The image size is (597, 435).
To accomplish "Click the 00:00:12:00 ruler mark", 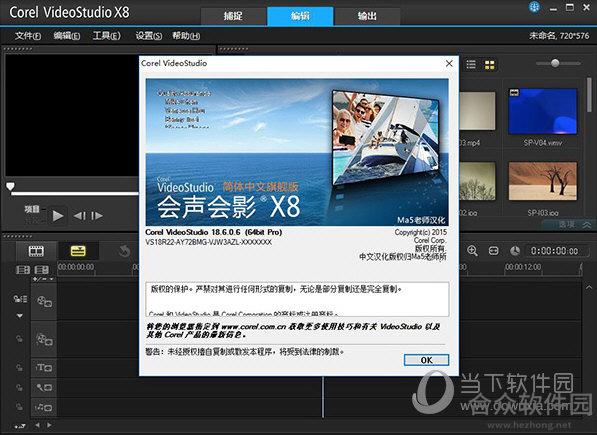I will (x=523, y=267).
